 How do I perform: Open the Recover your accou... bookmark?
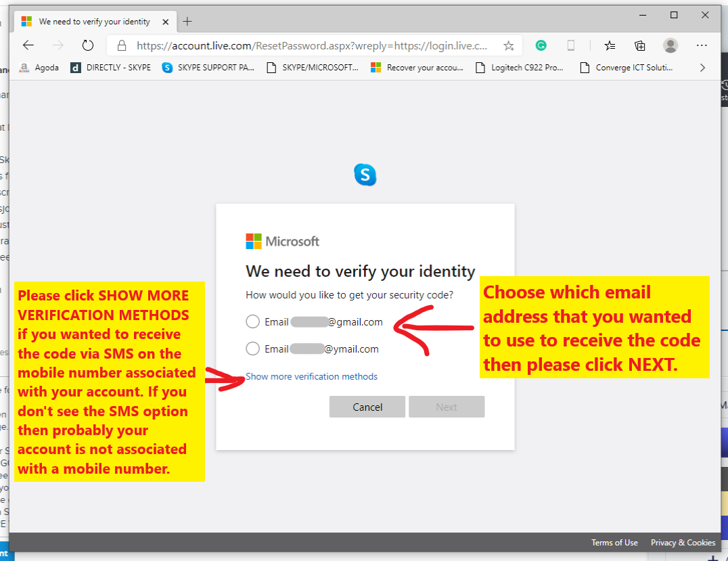click(417, 68)
